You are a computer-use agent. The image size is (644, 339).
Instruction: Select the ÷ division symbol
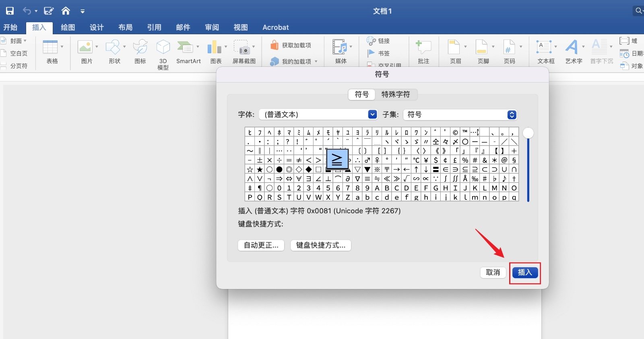[x=279, y=160]
